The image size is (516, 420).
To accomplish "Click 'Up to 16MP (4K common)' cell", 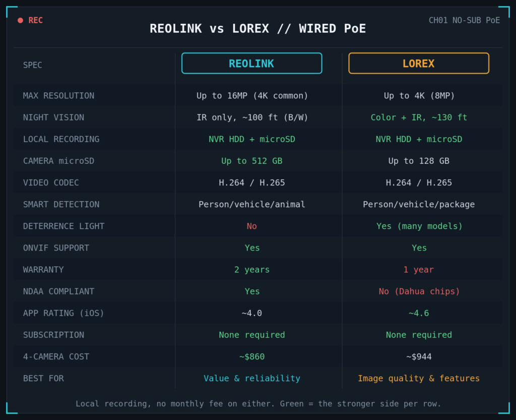I will (252, 96).
